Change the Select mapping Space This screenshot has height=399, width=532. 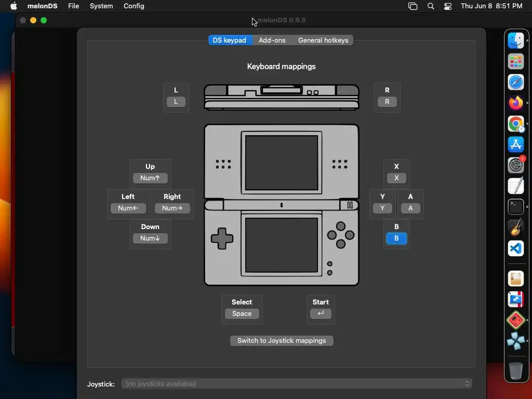coord(242,314)
